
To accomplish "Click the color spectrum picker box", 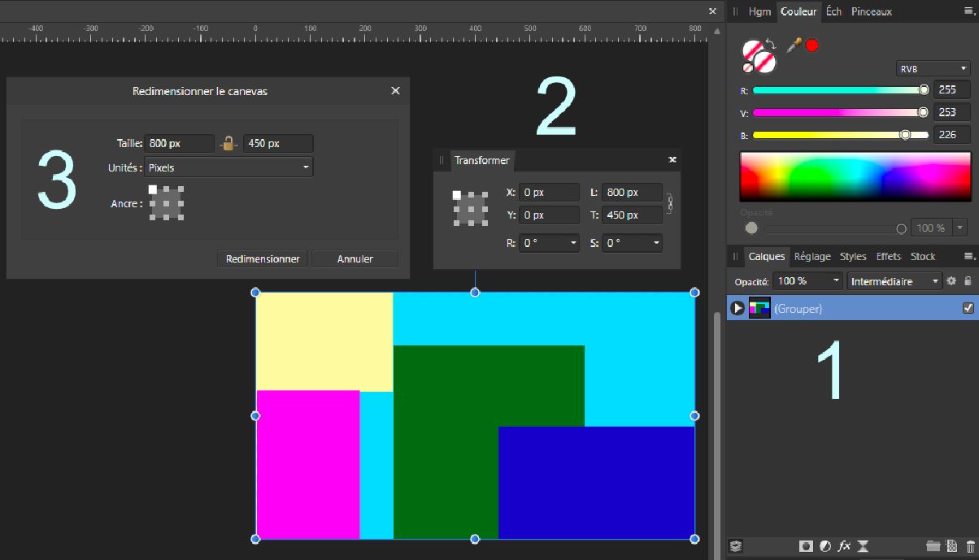I will pos(855,176).
